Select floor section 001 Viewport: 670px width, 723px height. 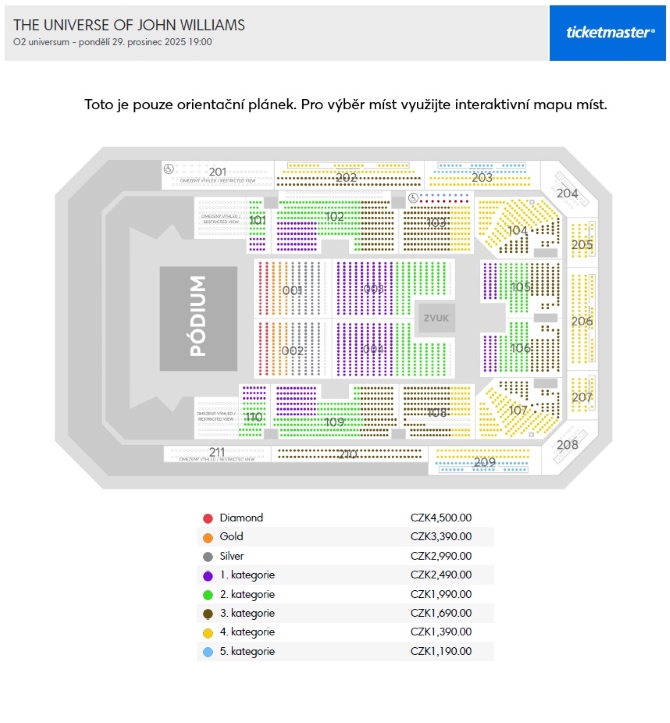point(292,289)
